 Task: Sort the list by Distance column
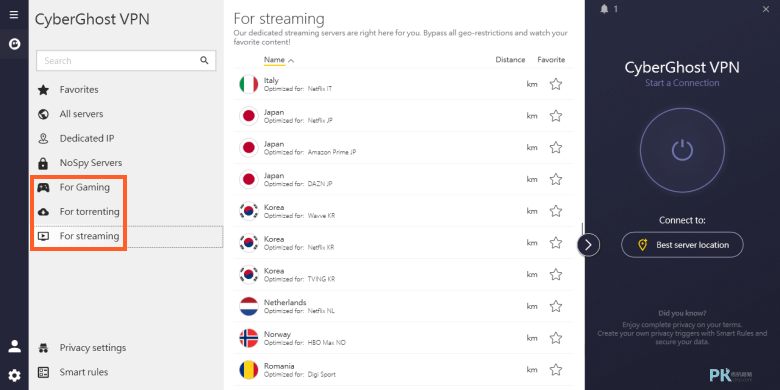coord(510,60)
